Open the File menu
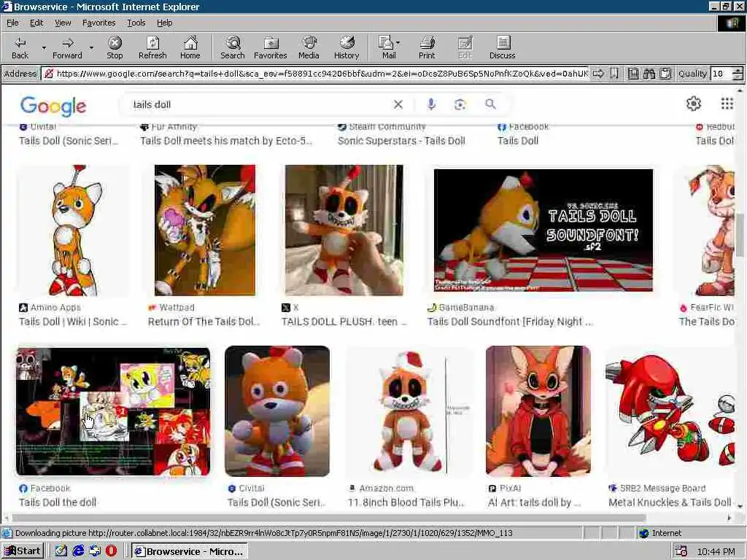Screen dimensions: 747x560 (12, 23)
